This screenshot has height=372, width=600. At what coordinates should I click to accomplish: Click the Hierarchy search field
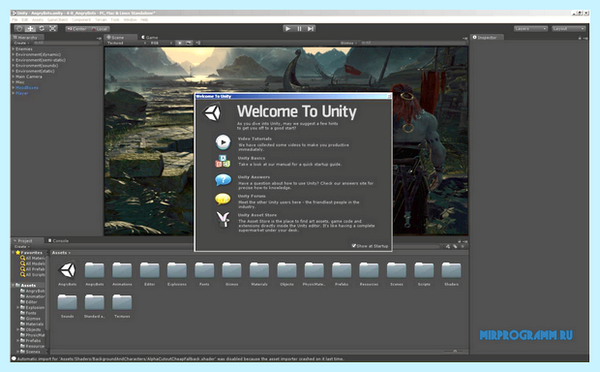[x=67, y=43]
